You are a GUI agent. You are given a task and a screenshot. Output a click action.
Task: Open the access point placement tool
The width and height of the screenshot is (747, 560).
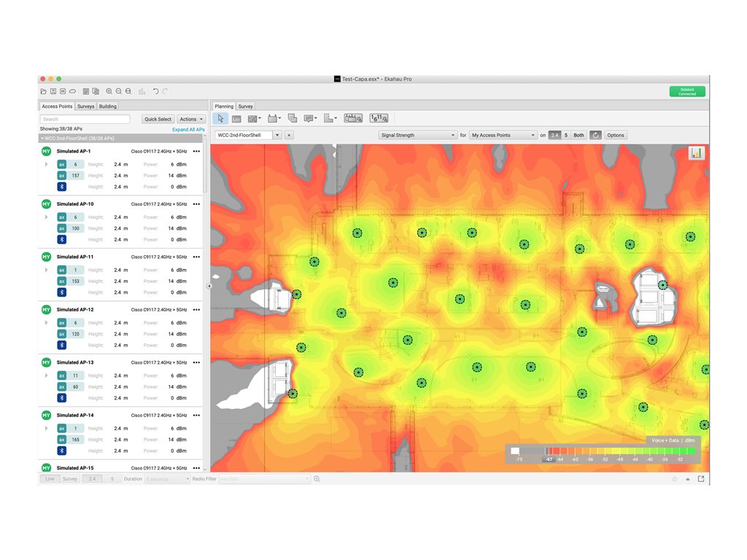[x=274, y=118]
